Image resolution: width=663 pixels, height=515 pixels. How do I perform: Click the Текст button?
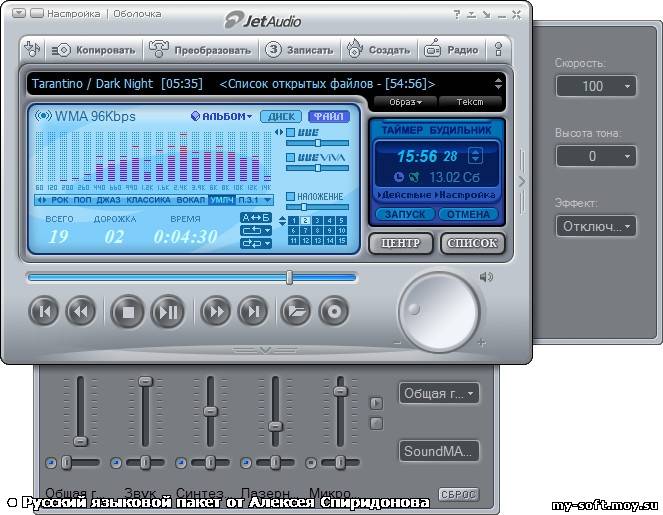[x=469, y=102]
